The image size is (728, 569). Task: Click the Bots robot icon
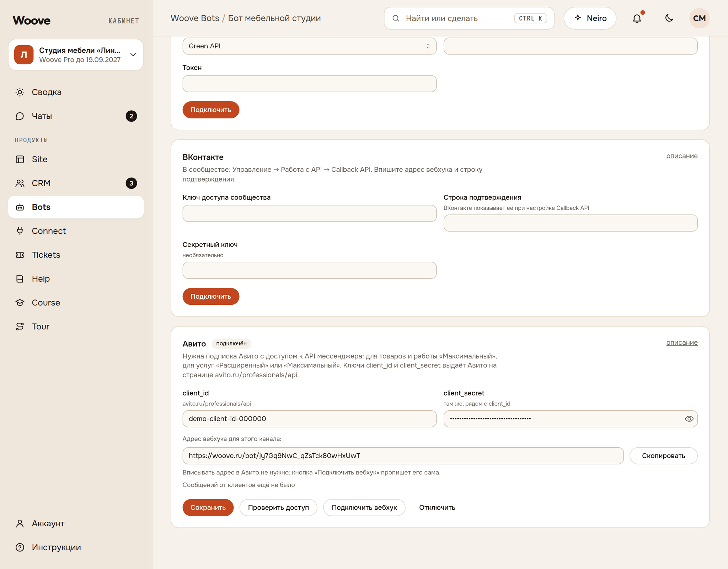click(x=20, y=207)
